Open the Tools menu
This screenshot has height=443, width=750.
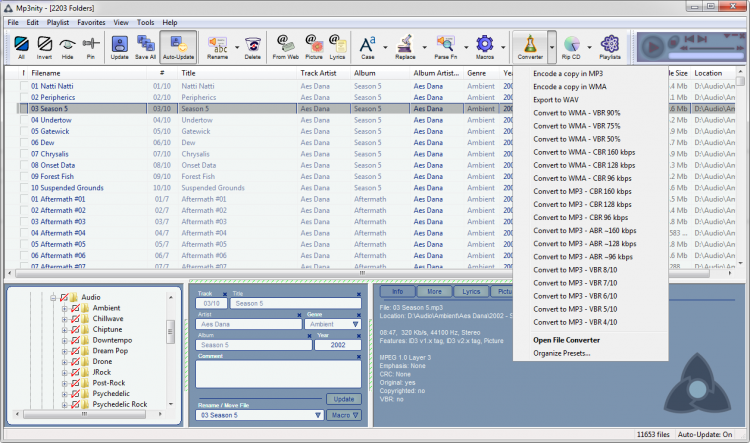click(145, 22)
